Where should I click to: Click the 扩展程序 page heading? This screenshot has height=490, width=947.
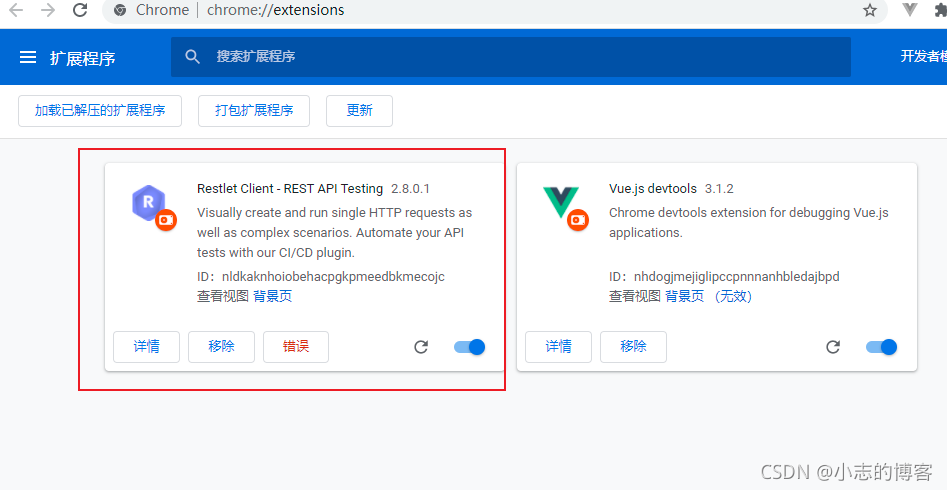tap(82, 58)
